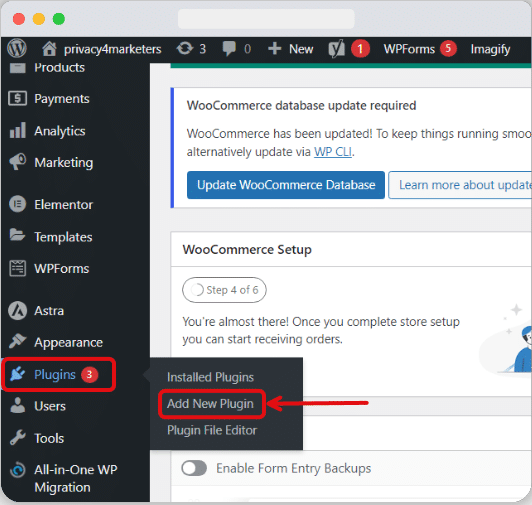532x505 pixels.
Task: Click the browser address bar
Action: pyautogui.click(x=266, y=19)
